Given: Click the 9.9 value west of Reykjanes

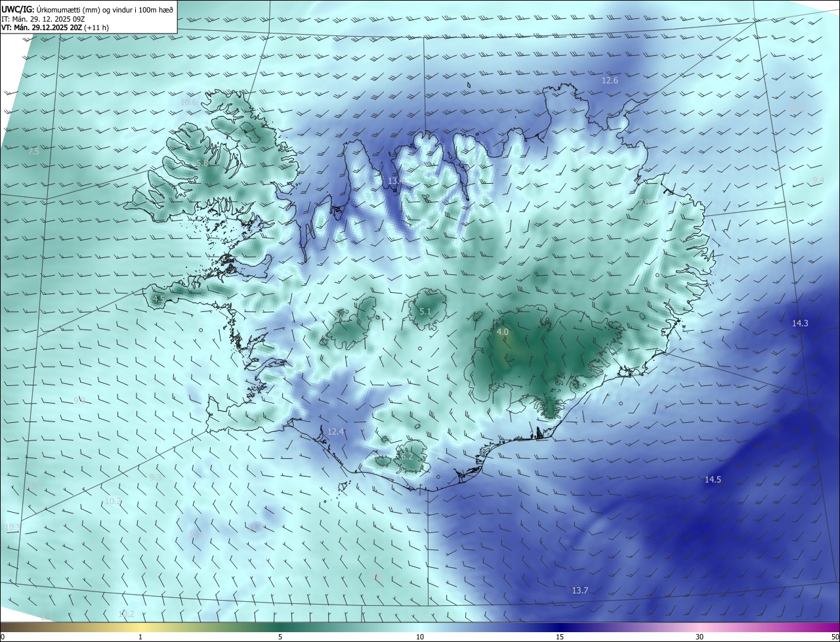Looking at the screenshot, I should (x=79, y=400).
